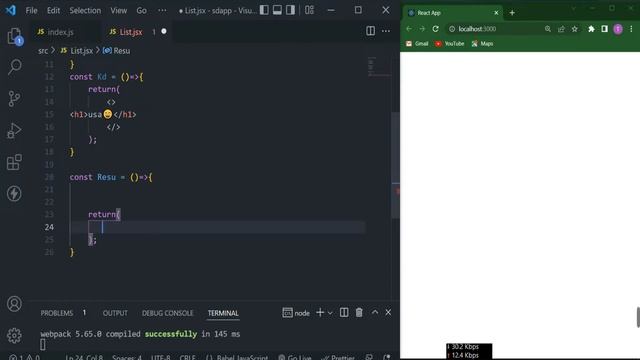The height and width of the screenshot is (360, 640).
Task: Close unsaved List.jsx tab via dot
Action: click(164, 31)
